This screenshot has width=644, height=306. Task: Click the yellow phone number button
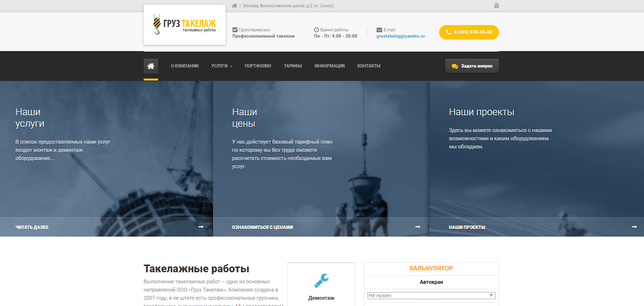(469, 32)
